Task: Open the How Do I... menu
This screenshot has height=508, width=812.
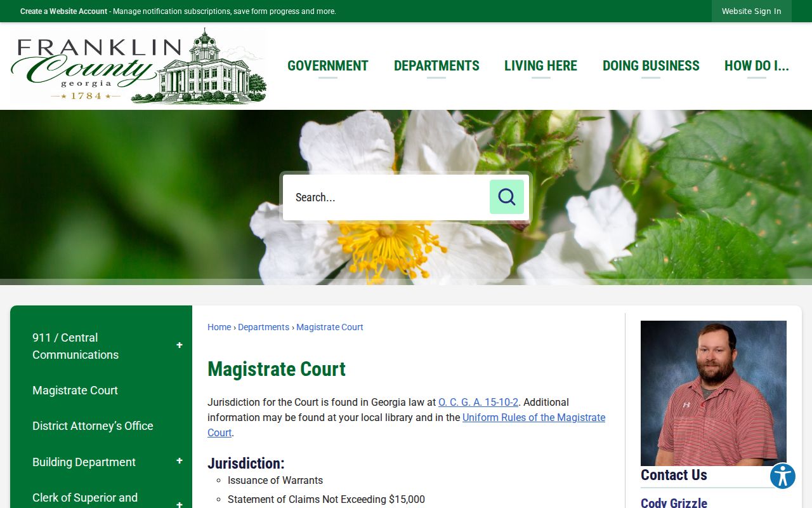Action: coord(756,66)
